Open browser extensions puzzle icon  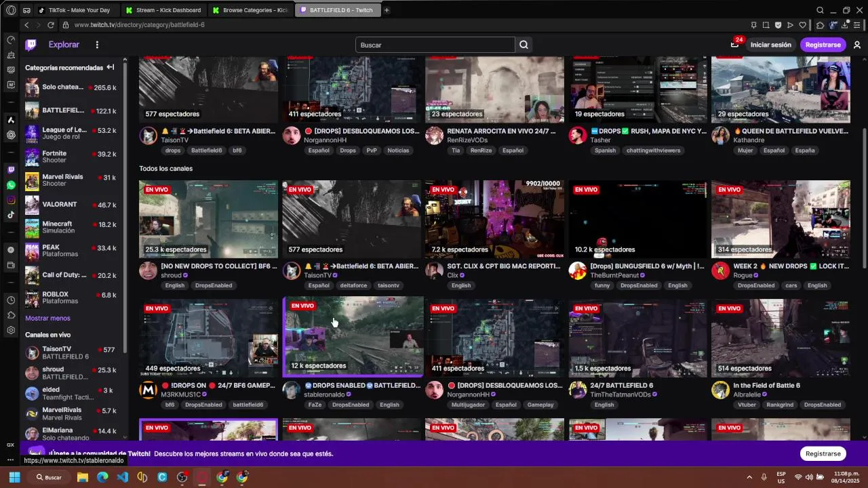point(820,25)
